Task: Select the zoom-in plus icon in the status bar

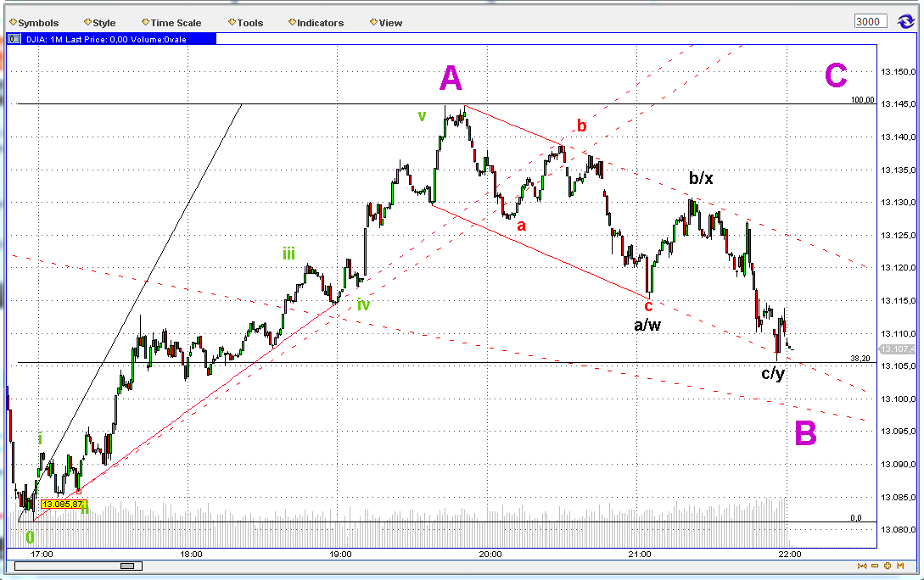Action: (x=888, y=566)
